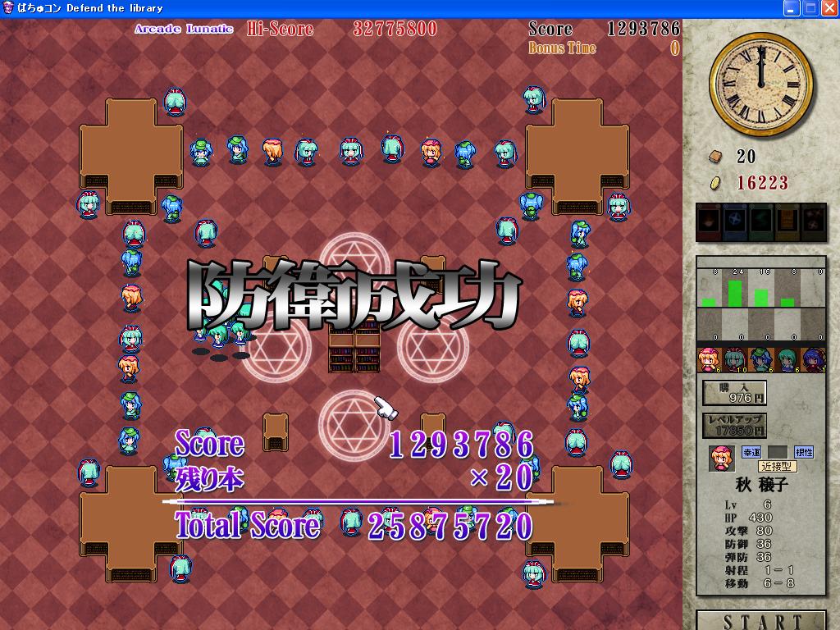Viewport: 840px width, 630px height.
Task: Select the red fire spell card
Action: click(709, 221)
